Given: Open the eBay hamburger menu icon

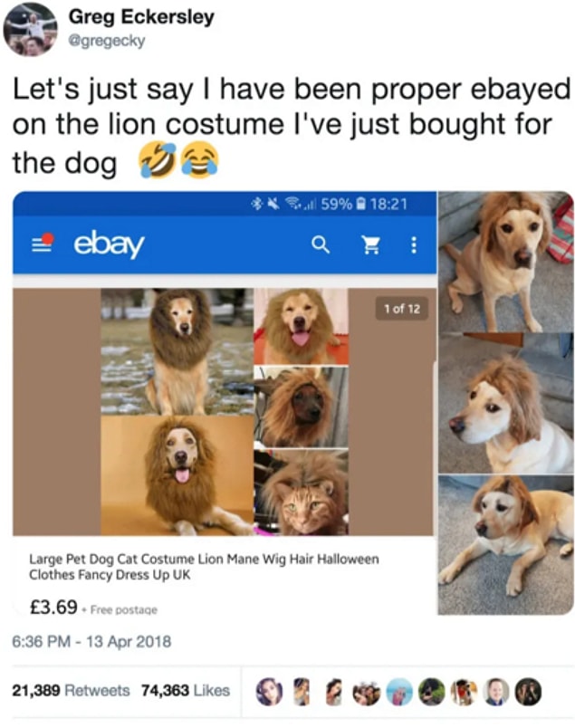Looking at the screenshot, I should click(43, 244).
